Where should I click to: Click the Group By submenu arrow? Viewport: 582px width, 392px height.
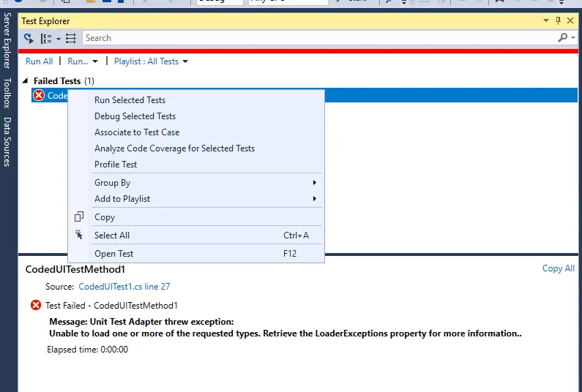click(x=314, y=182)
